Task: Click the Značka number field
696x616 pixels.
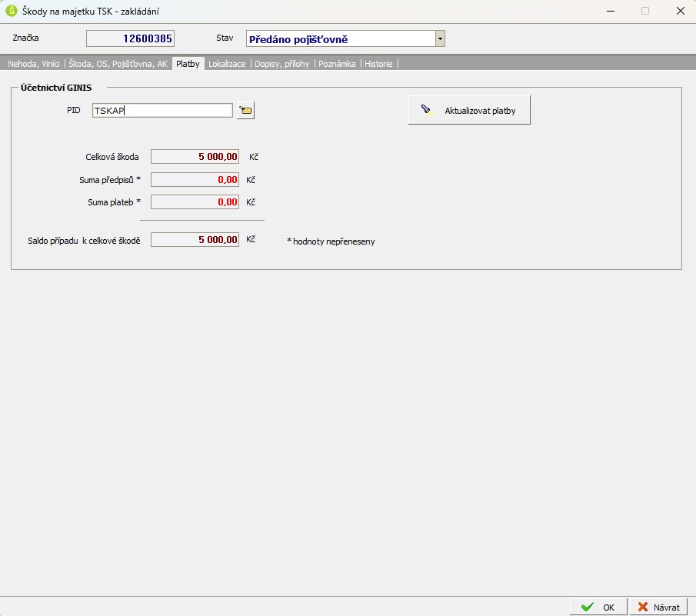Action: coord(130,38)
